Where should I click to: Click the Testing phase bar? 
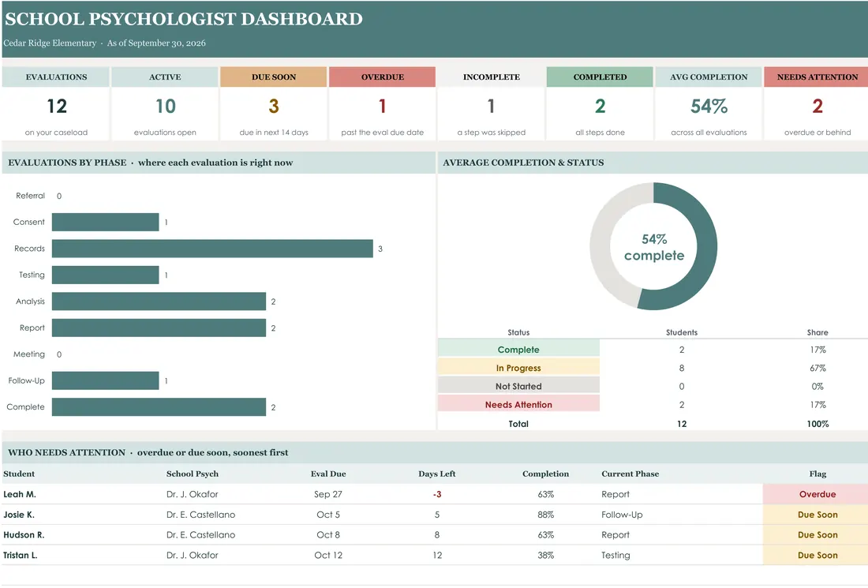(x=105, y=275)
